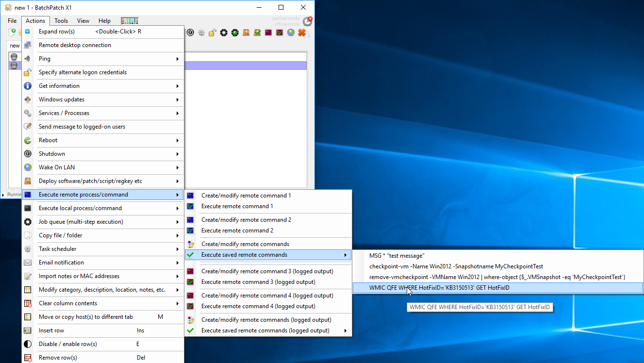The image size is (644, 363).
Task: Click the gear services icon in toolbar
Action: tap(201, 33)
